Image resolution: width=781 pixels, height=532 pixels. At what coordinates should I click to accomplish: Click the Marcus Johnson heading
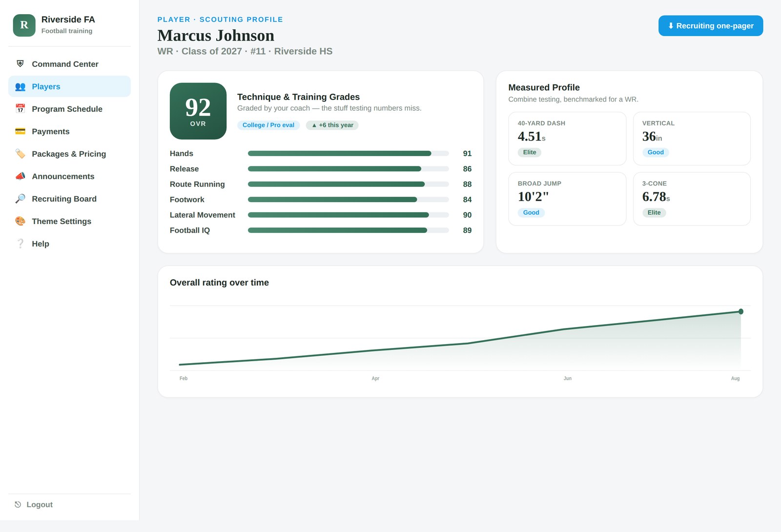pyautogui.click(x=216, y=36)
